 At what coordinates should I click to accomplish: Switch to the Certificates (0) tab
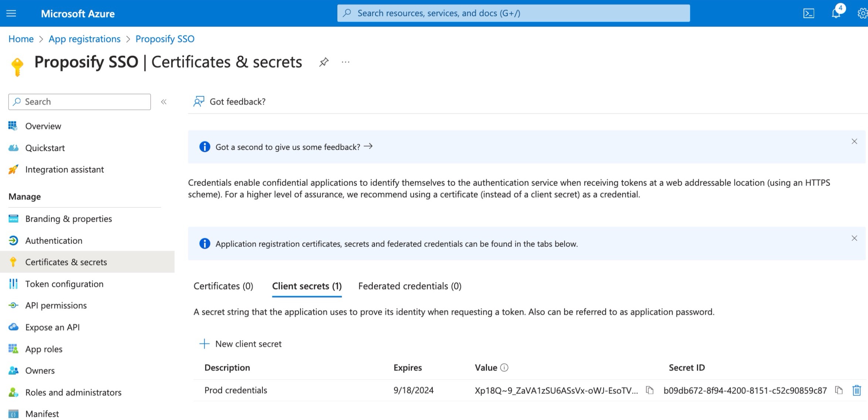[223, 286]
